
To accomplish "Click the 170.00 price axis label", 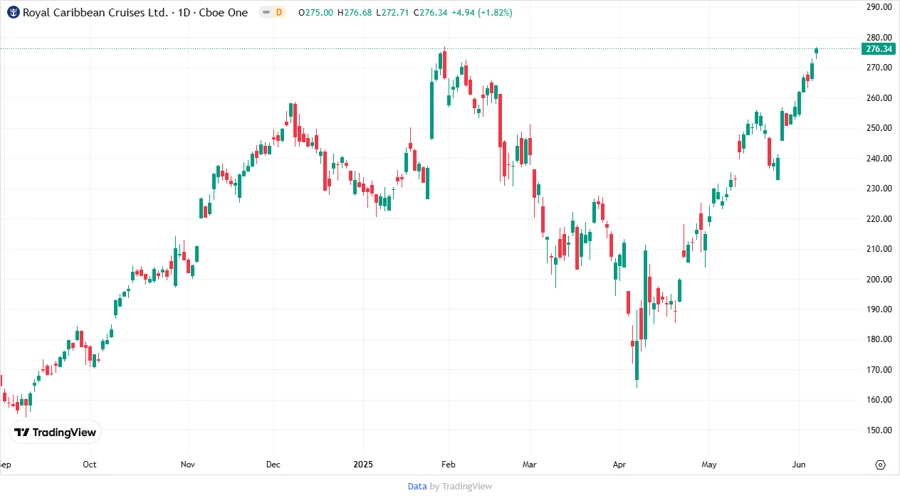I will (x=879, y=369).
